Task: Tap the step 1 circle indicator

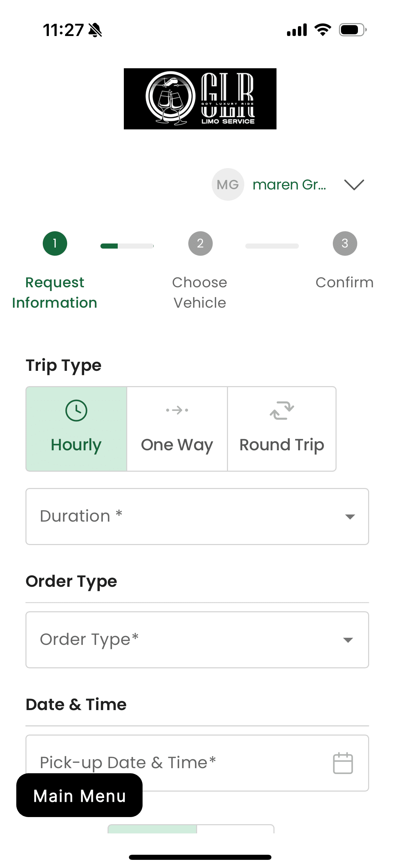Action: point(55,243)
